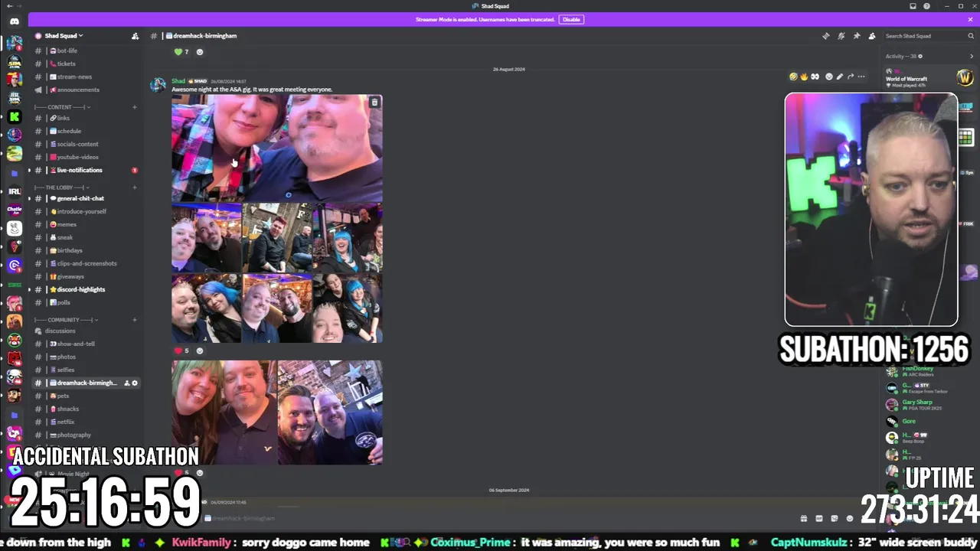Click the forward arrow on hovered message
980x551 pixels.
coord(850,77)
